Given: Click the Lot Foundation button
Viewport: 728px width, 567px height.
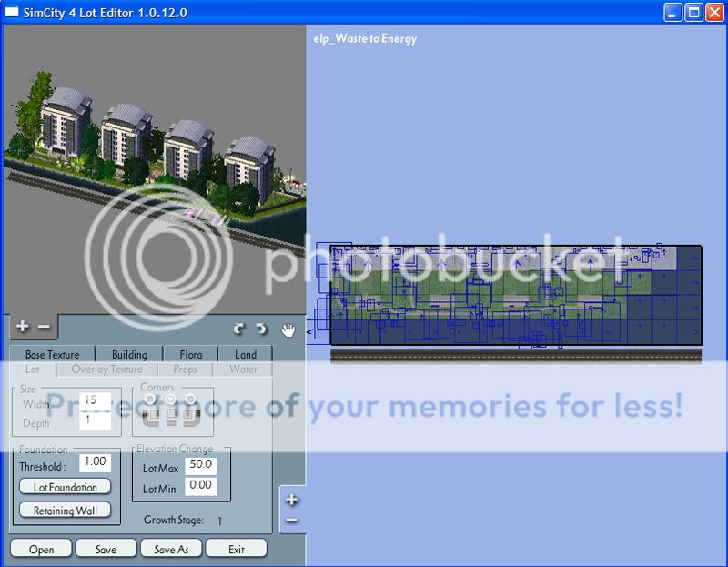Looking at the screenshot, I should coord(65,487).
